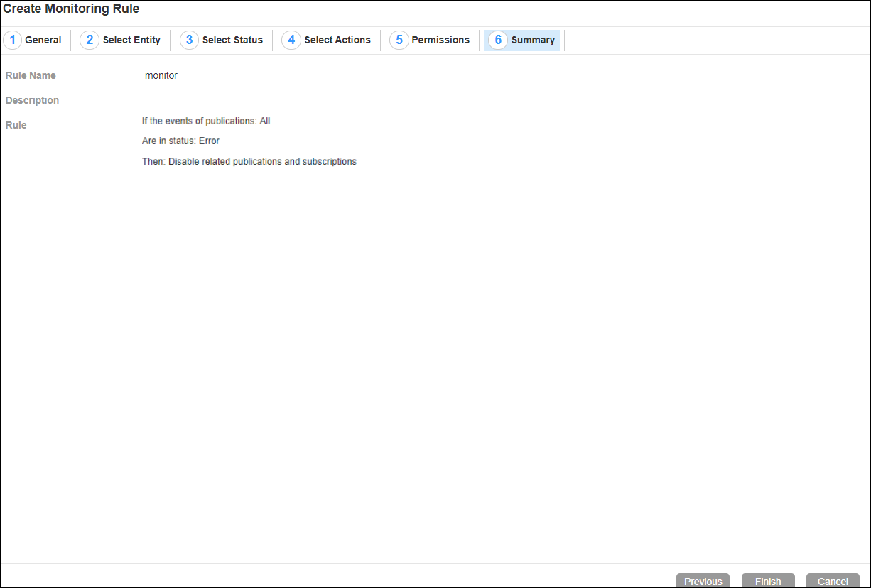Click the step 1 number circle

click(x=12, y=40)
